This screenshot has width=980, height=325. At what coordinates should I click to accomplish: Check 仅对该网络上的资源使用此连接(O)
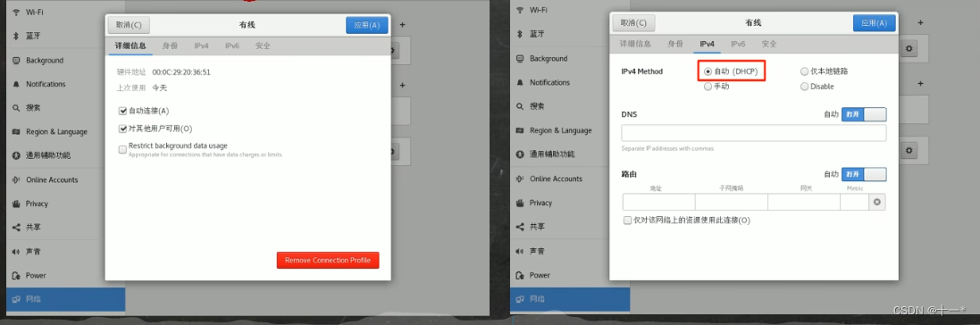click(x=627, y=220)
